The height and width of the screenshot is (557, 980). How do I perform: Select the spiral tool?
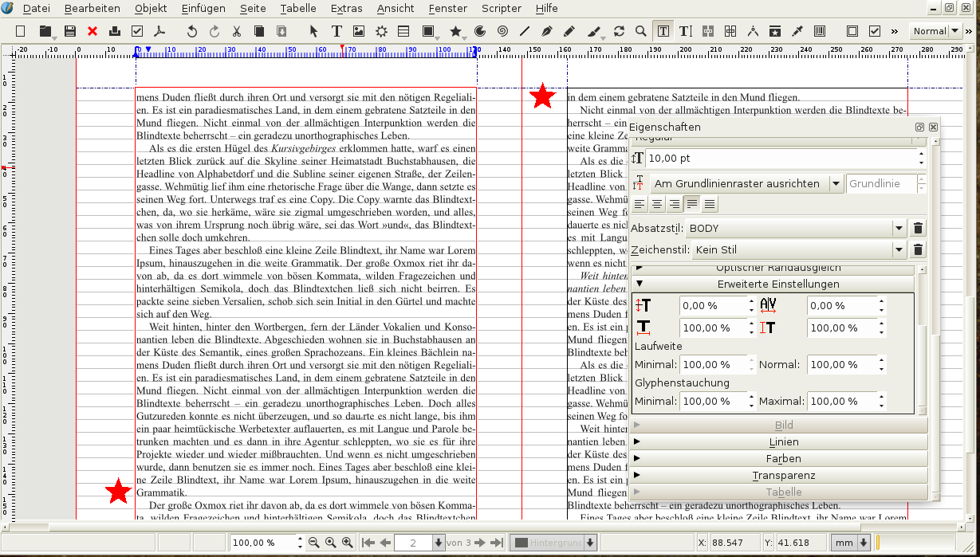coord(502,31)
